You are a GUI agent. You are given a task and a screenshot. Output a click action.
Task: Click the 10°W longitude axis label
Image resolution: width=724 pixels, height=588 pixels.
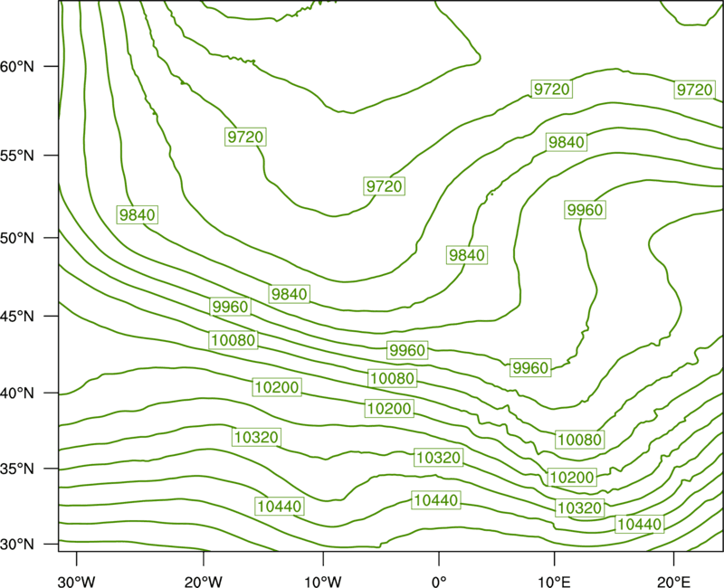[323, 582]
